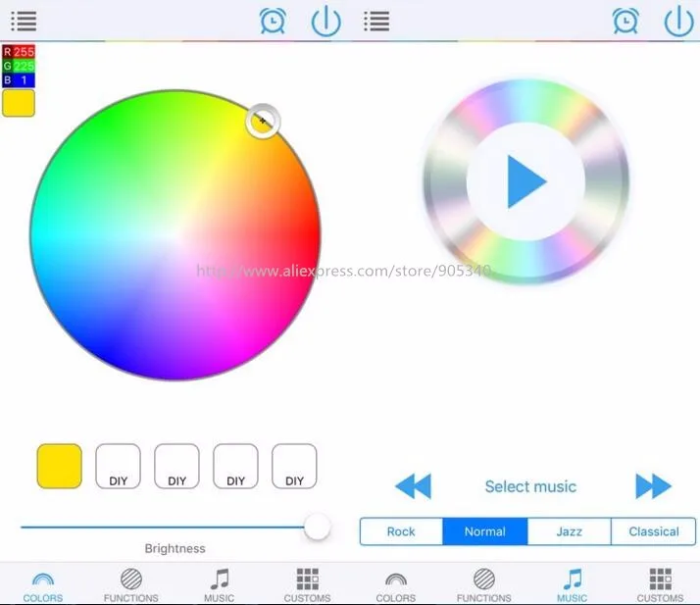Choose the Normal music mode
The image size is (700, 605).
click(485, 531)
